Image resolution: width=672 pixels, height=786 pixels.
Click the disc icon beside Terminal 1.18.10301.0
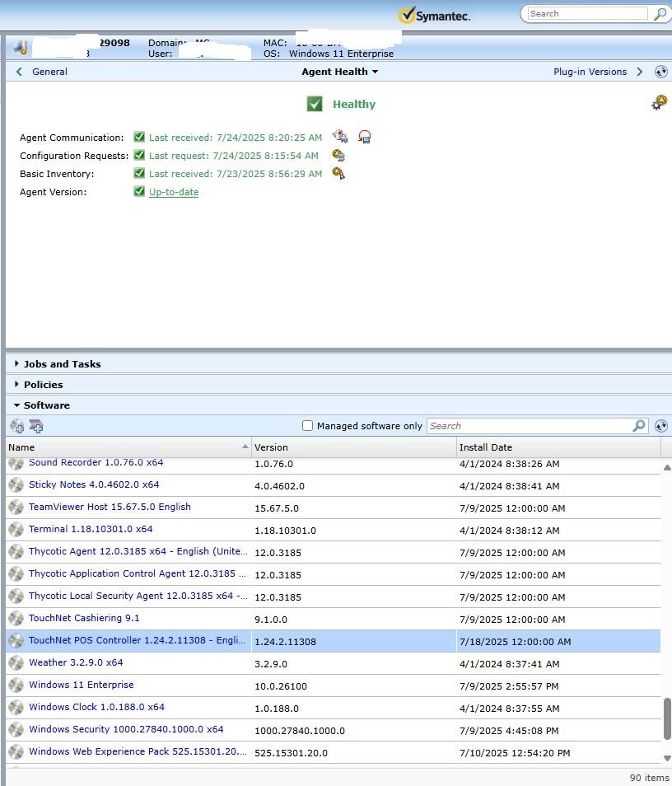[x=16, y=529]
